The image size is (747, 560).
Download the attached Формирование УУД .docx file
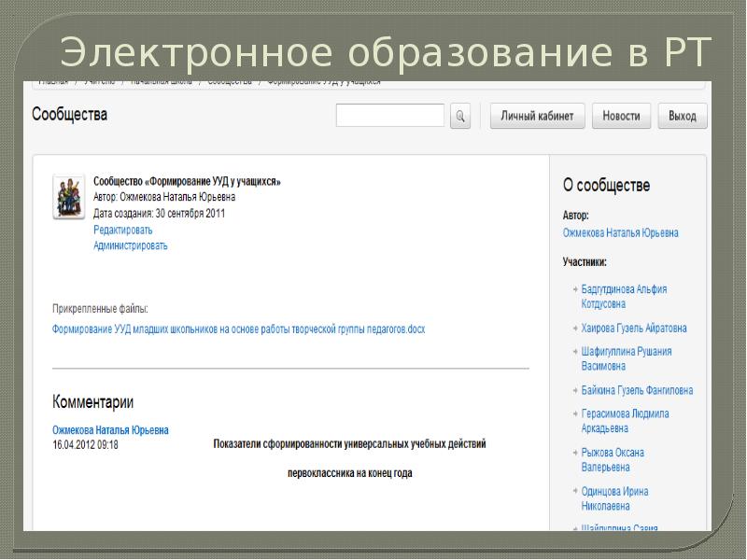coord(238,329)
